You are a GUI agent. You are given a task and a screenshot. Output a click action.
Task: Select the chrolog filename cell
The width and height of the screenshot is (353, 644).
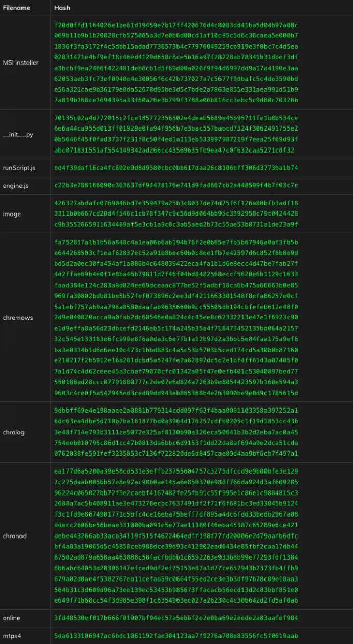click(x=13, y=432)
